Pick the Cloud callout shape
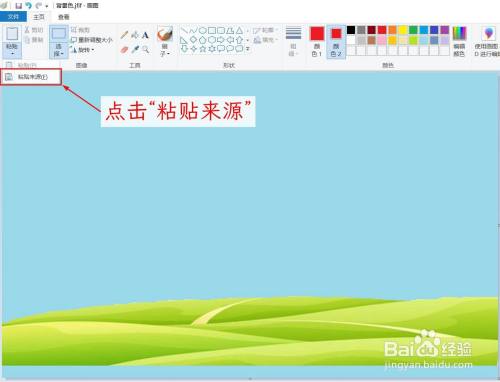The height and width of the screenshot is (382, 500). [x=239, y=49]
